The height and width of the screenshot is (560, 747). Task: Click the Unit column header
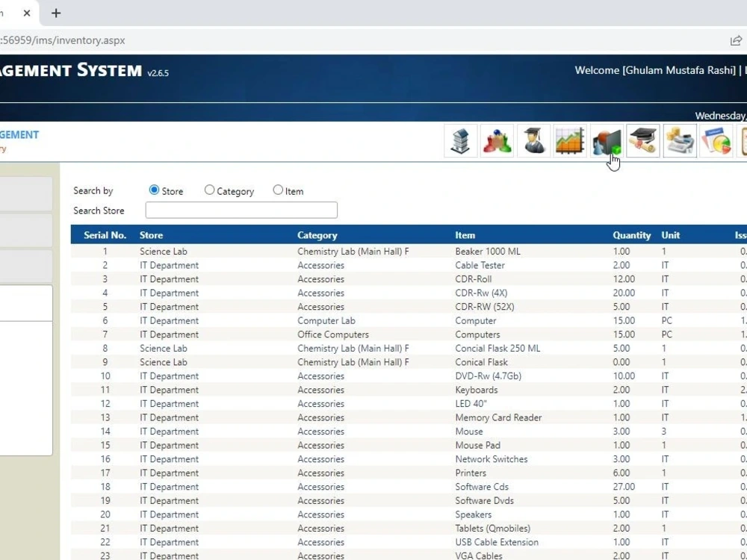click(x=670, y=235)
